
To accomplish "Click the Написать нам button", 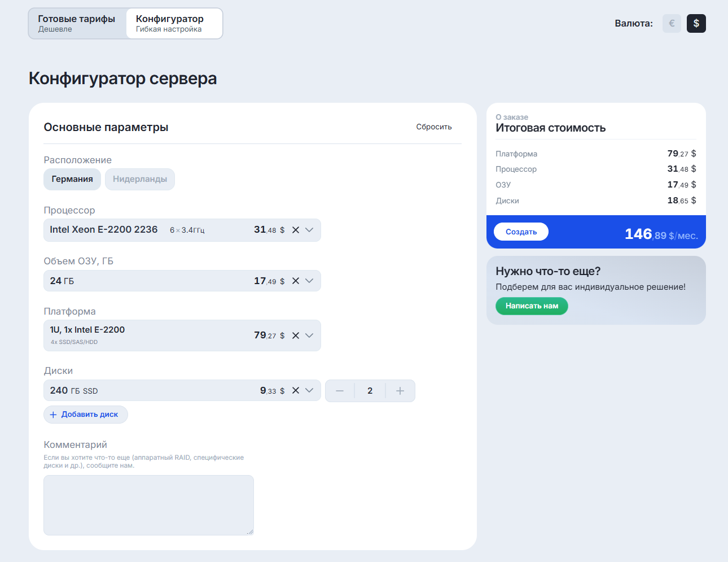I will coord(532,306).
